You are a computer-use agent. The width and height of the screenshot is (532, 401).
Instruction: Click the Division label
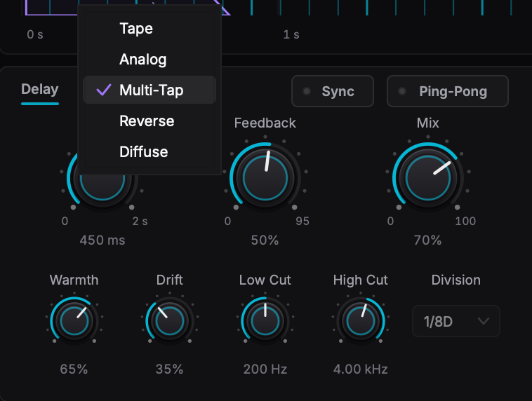(x=456, y=280)
